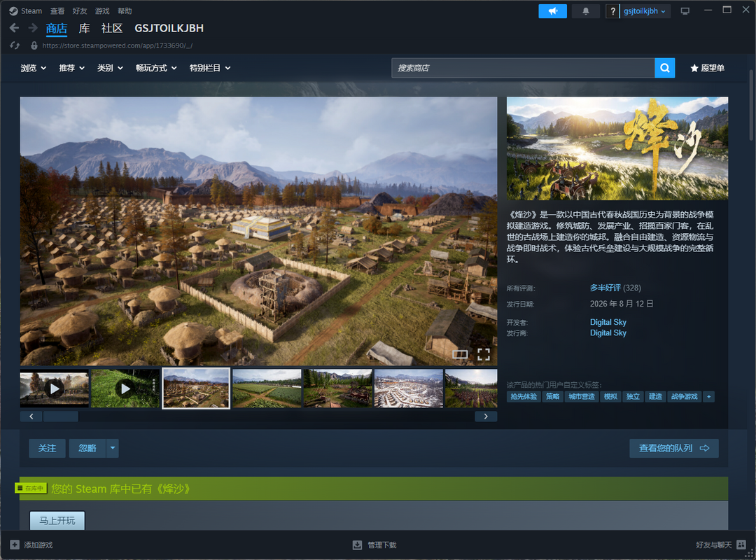Open the account menu gsjtoilkjbh

click(x=645, y=11)
